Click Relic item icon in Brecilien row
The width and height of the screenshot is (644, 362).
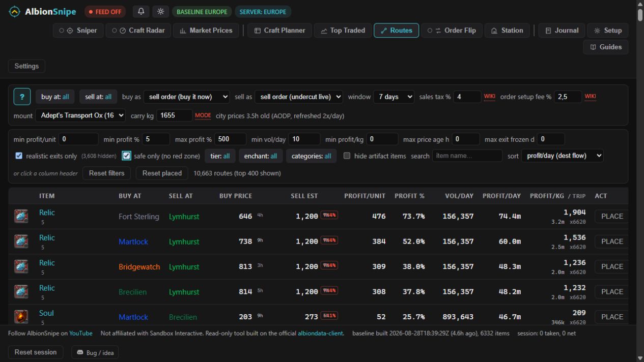point(21,291)
